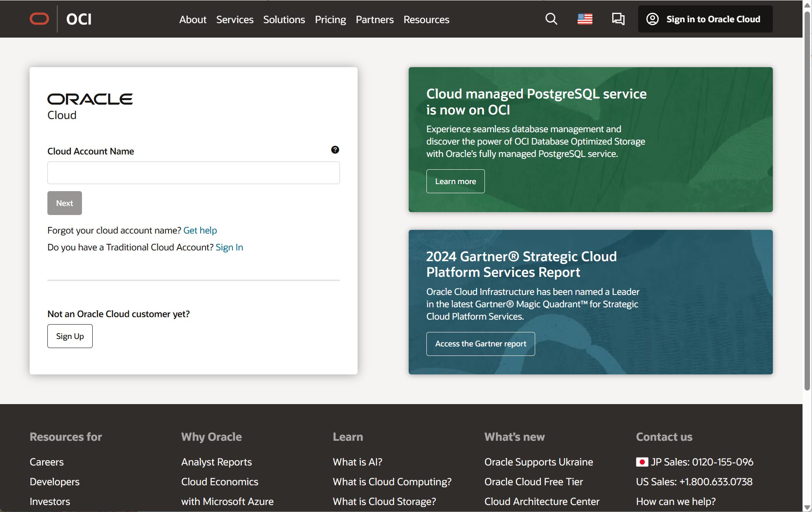Open the with Microsoft Azure link
Image resolution: width=812 pixels, height=512 pixels.
click(x=227, y=501)
